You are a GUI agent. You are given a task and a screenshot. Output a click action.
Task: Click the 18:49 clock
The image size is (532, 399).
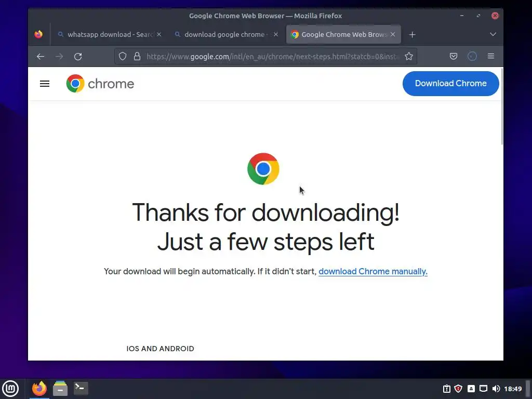pos(513,389)
